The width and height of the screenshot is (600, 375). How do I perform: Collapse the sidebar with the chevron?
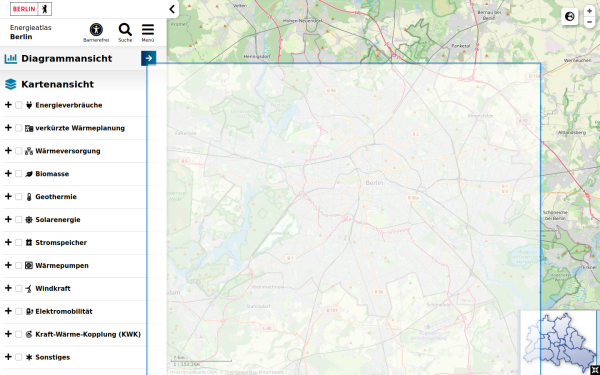coord(172,9)
